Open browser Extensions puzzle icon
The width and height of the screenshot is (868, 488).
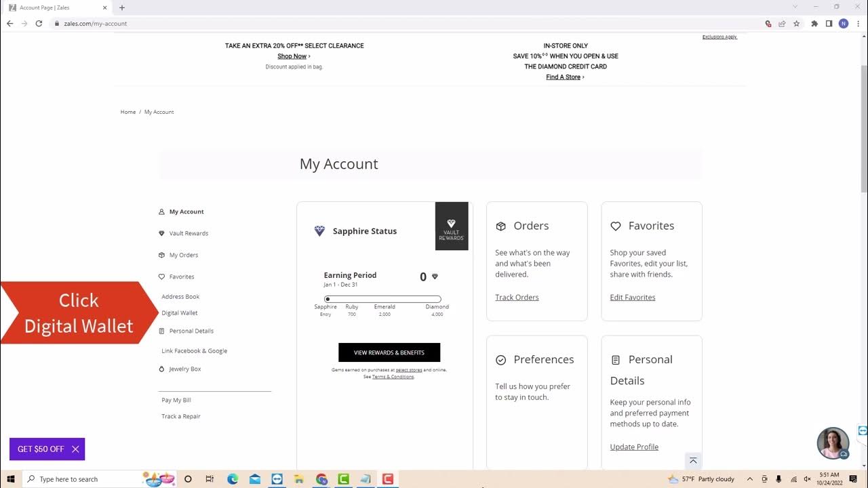(814, 23)
